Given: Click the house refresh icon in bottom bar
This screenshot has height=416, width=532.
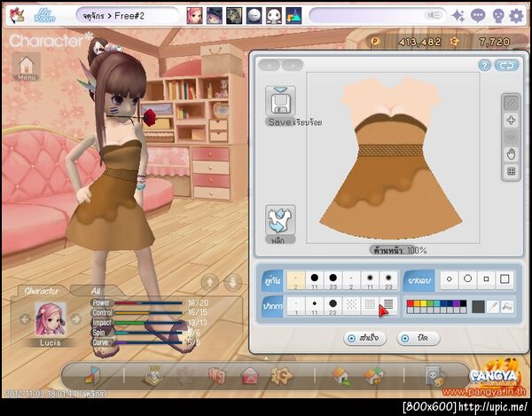Looking at the screenshot, I should click(x=373, y=376).
